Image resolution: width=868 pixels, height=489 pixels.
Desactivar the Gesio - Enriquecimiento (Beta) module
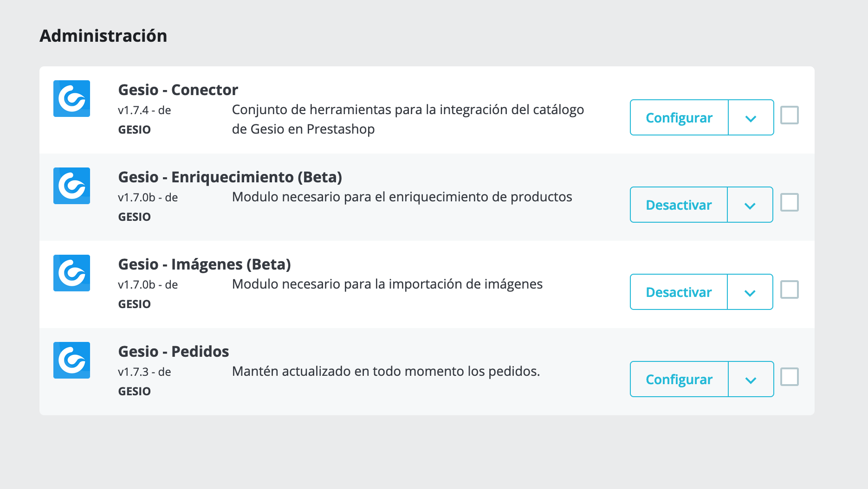(679, 205)
